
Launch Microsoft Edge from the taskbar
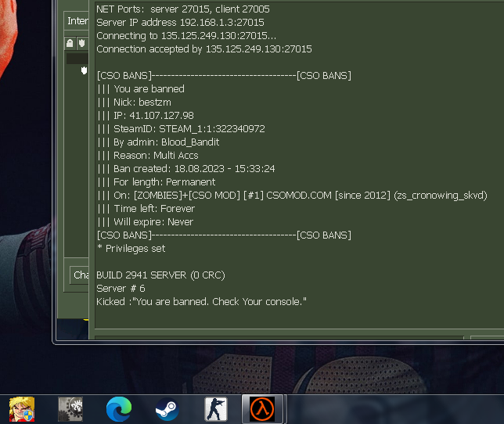pyautogui.click(x=119, y=409)
